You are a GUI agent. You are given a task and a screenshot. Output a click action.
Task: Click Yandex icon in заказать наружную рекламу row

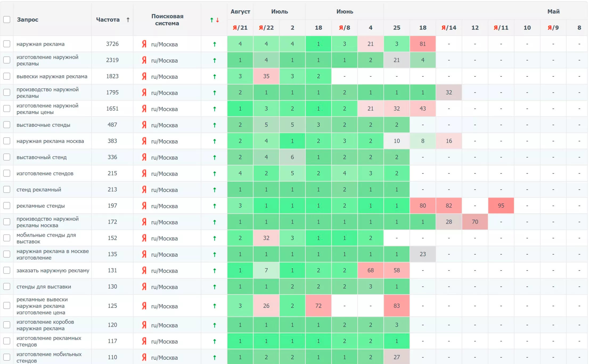point(144,271)
